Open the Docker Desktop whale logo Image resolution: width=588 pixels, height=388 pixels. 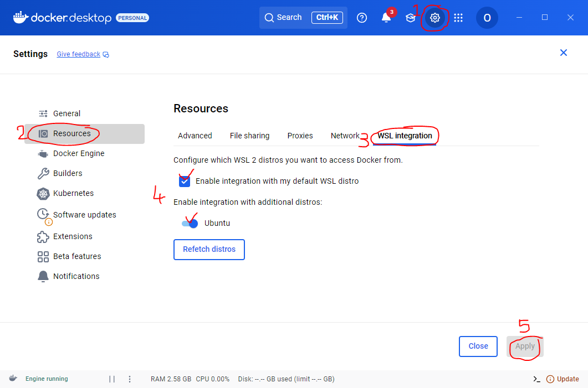coord(21,17)
